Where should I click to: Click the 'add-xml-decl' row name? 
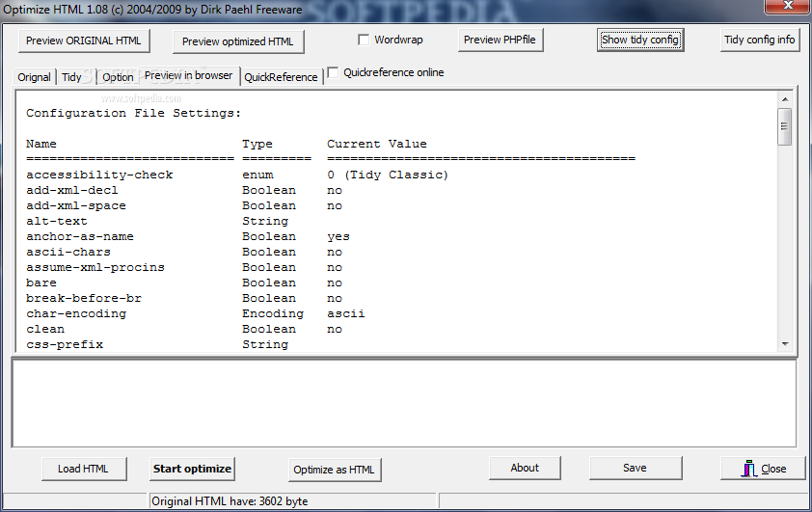pyautogui.click(x=72, y=191)
